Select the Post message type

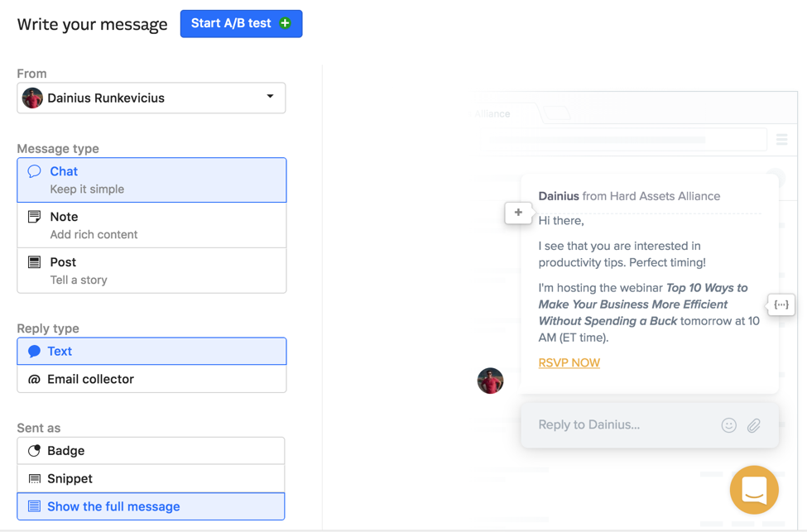[151, 271]
